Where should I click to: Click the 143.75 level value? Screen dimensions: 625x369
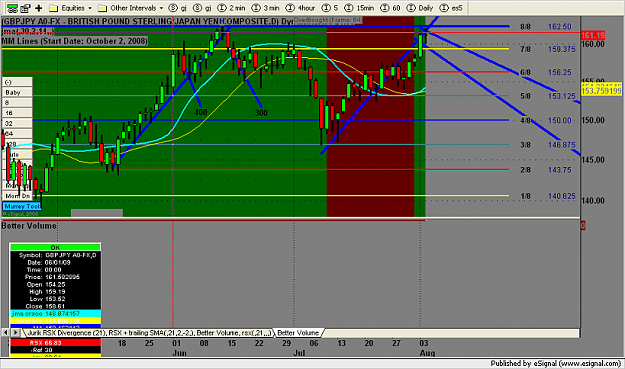[x=560, y=170]
